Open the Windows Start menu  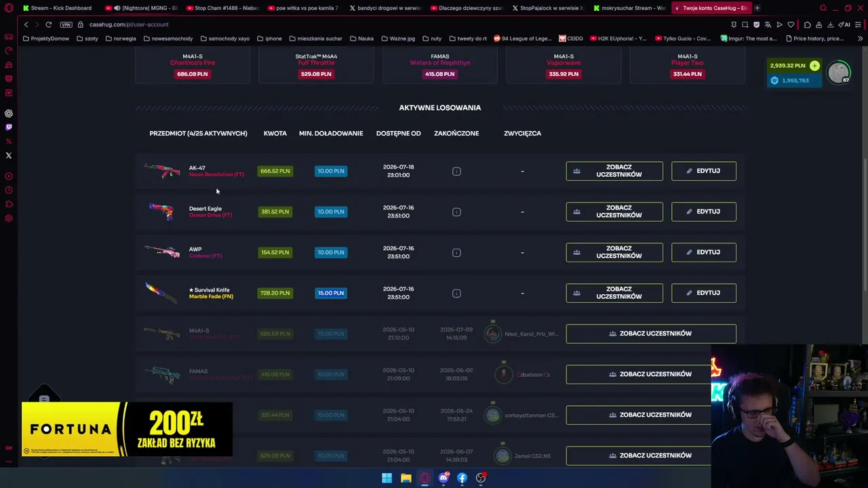click(x=387, y=478)
